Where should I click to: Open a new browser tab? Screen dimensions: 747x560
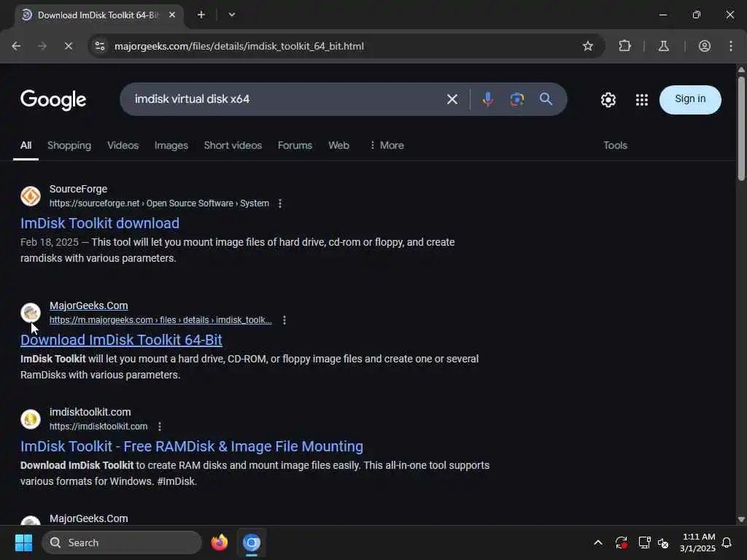coord(201,15)
